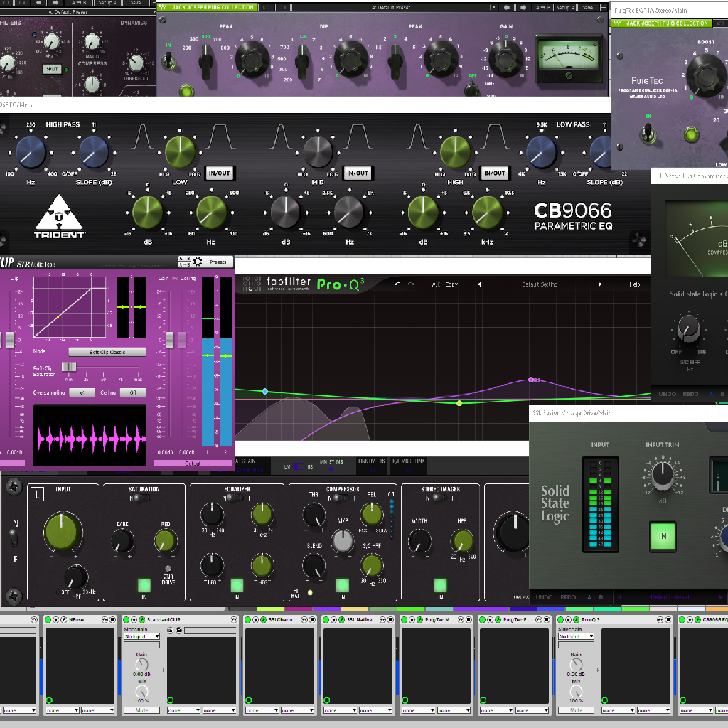
Task: Click the Soft Clip Saturator slider handle
Action: coord(69,367)
